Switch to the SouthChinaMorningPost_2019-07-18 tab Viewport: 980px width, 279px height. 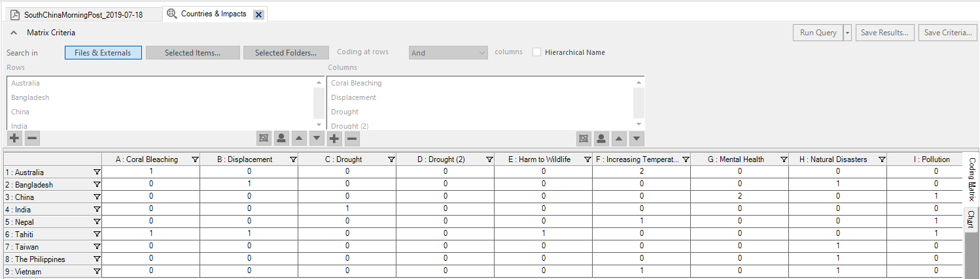pyautogui.click(x=82, y=14)
